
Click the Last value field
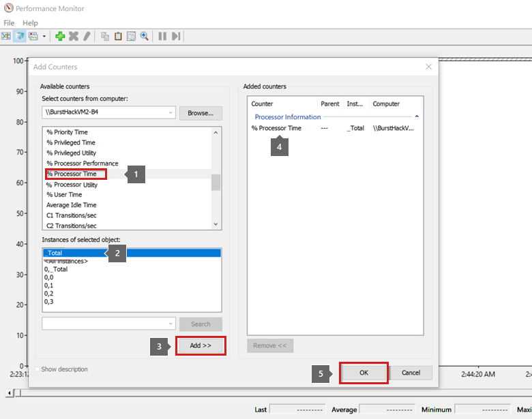coord(297,409)
